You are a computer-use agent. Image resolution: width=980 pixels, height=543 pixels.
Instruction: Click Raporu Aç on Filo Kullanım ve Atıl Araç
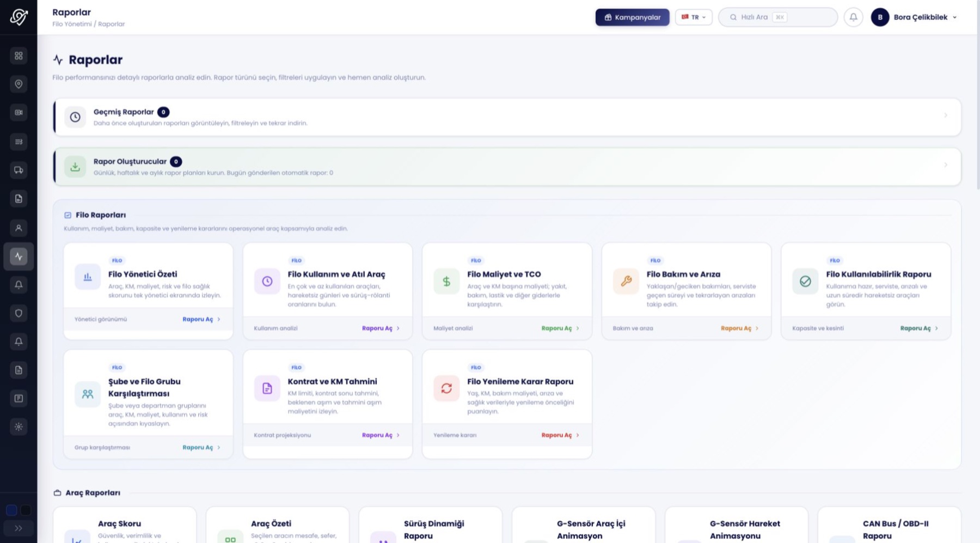(381, 328)
